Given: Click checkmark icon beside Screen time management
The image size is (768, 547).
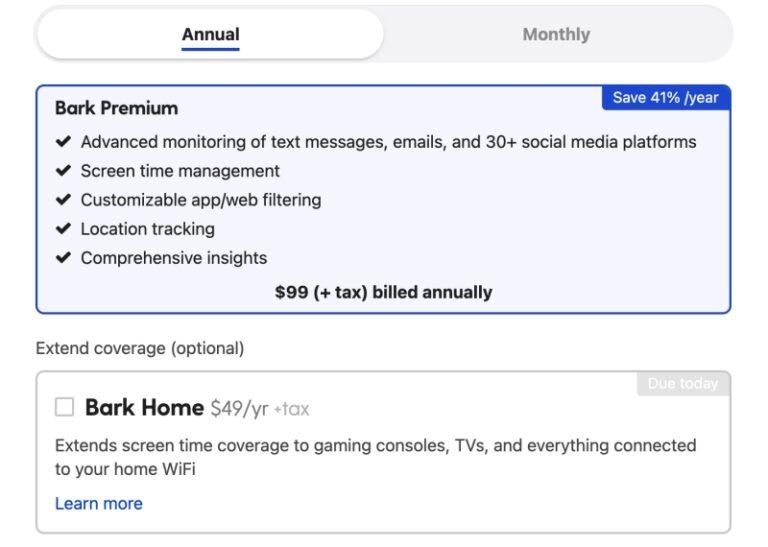Looking at the screenshot, I should click(x=64, y=171).
